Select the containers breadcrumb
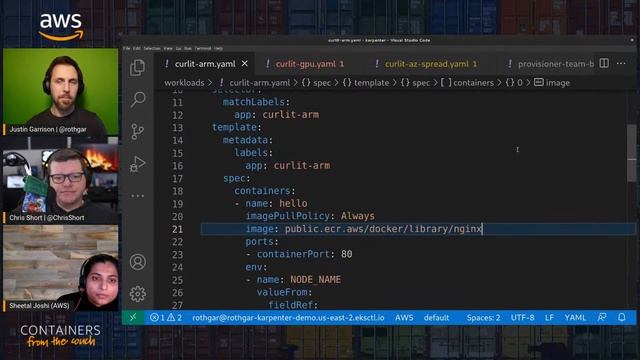Screen dimensions: 640x360 click(x=468, y=82)
